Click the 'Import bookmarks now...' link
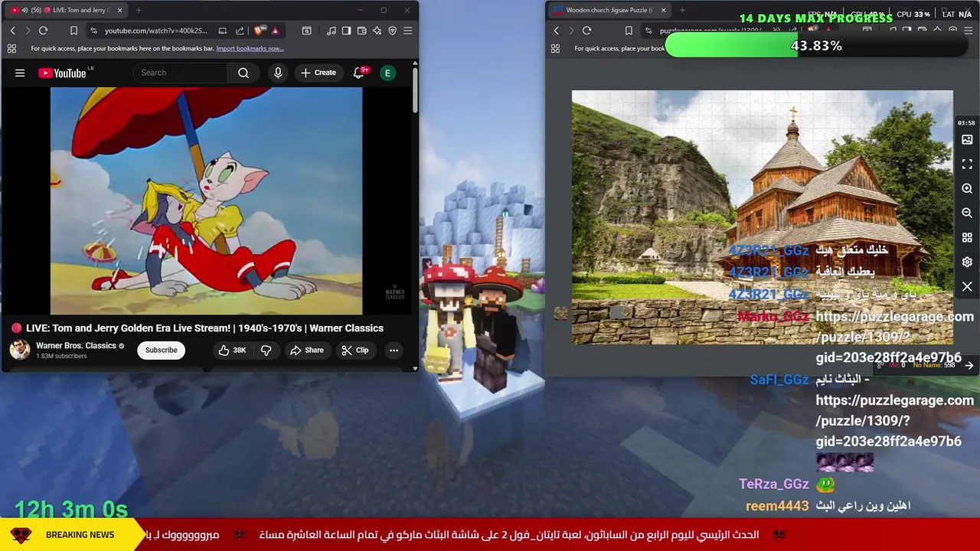Viewport: 980px width, 551px height. coord(250,48)
